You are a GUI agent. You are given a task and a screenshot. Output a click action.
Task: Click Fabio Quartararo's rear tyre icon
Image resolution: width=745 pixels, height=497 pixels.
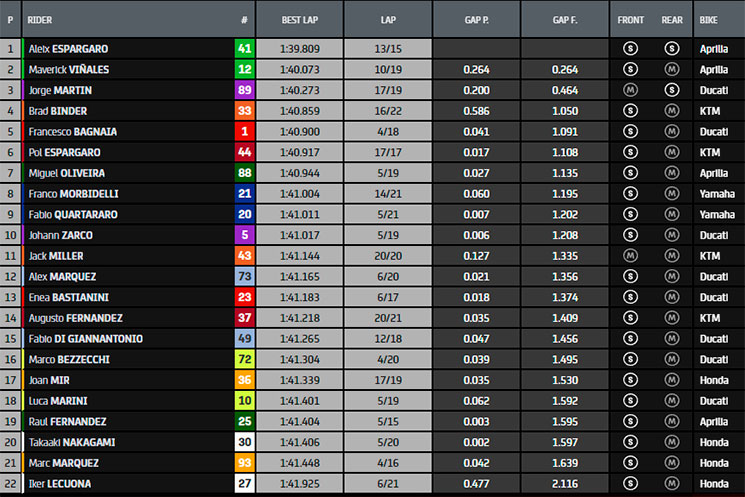click(672, 214)
